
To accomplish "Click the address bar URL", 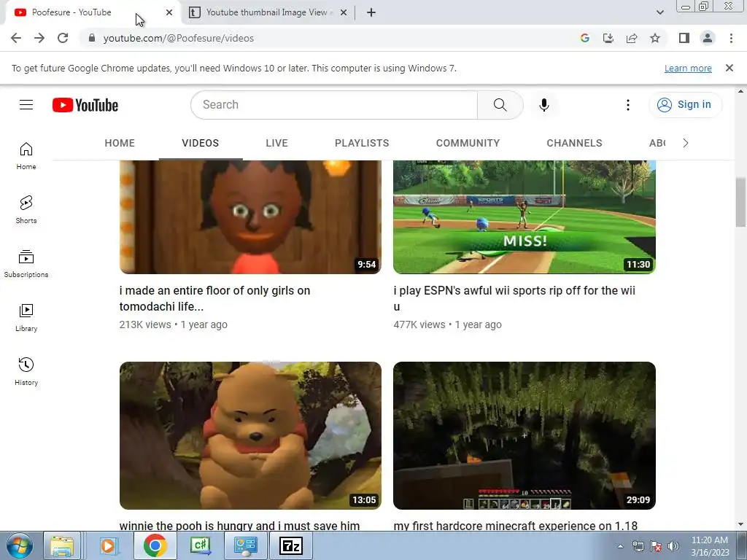I will click(179, 38).
